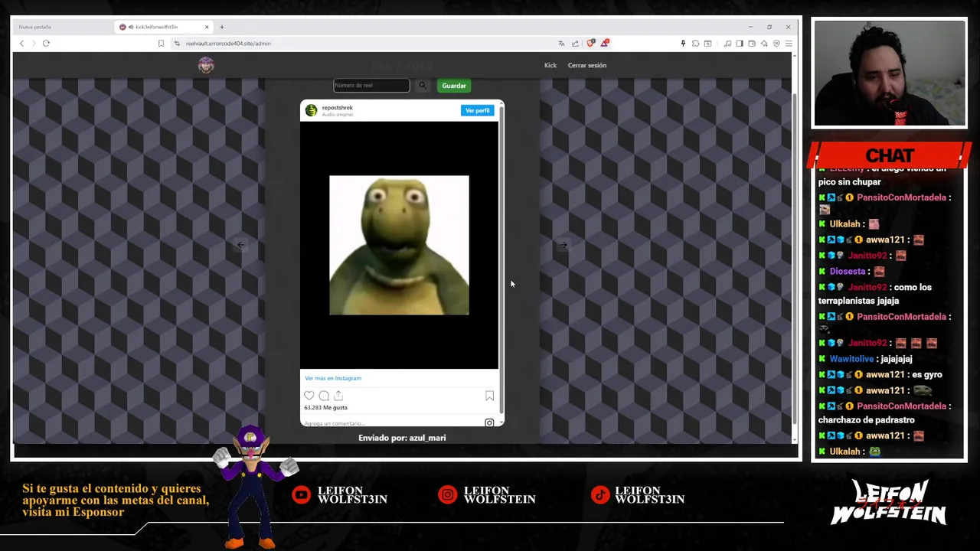980x551 pixels.
Task: Open the Brave Shields lion icon
Action: pos(590,44)
